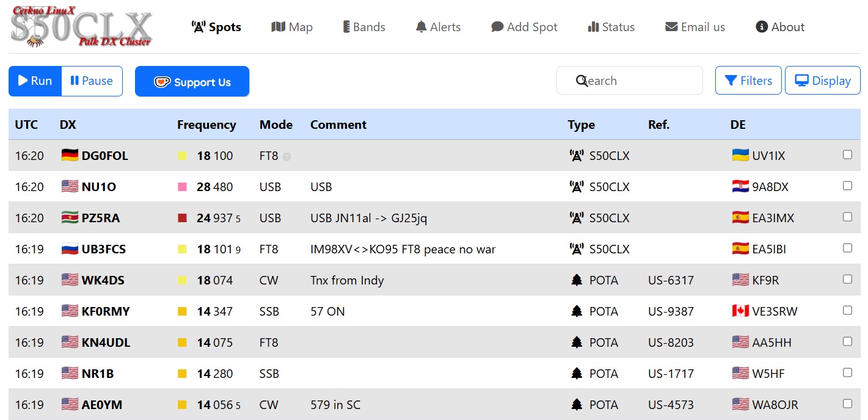Open the Filters panel
This screenshot has height=420, width=868.
[748, 81]
